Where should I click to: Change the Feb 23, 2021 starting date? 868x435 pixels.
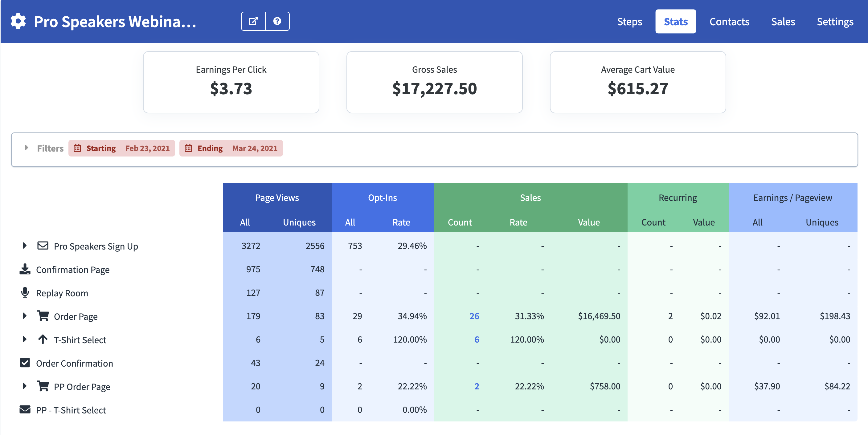tap(147, 148)
